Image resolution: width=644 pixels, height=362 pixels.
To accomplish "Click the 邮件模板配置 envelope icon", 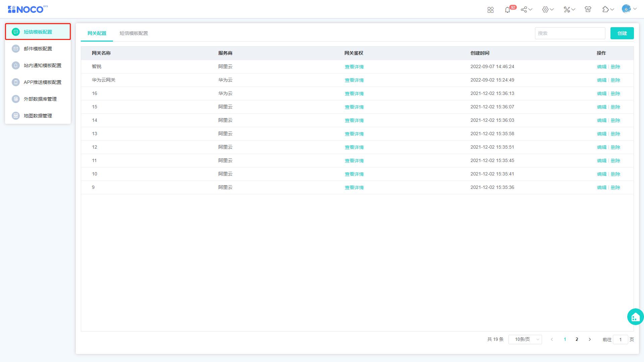I will [16, 49].
